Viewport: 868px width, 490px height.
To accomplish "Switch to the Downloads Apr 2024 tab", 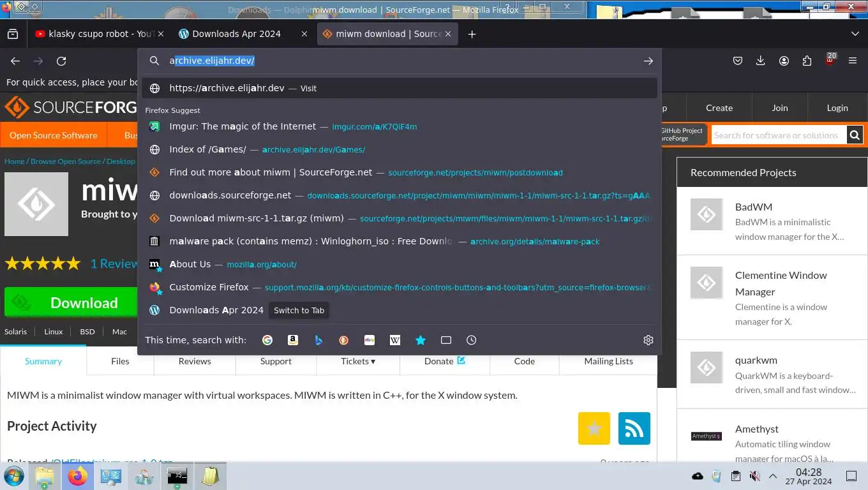I will click(x=243, y=34).
